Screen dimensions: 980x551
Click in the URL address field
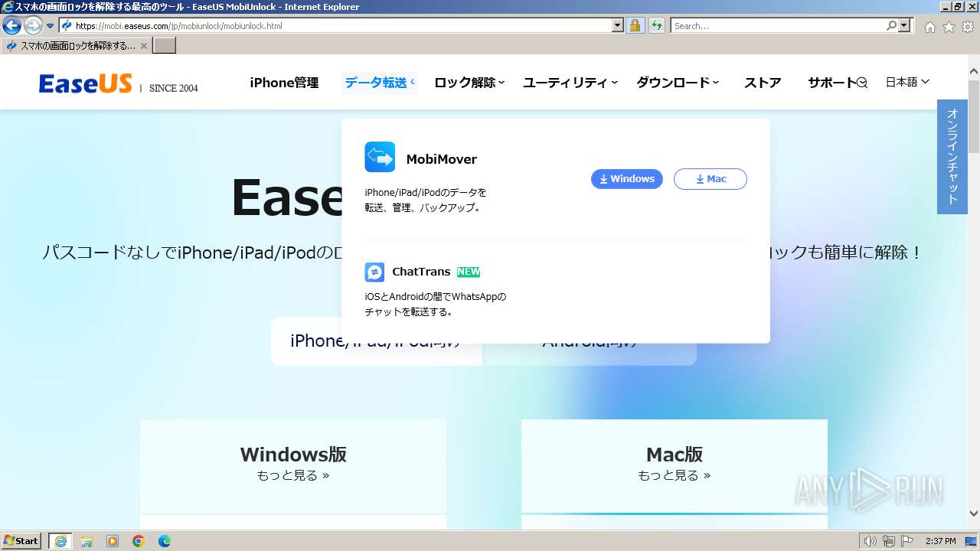343,25
